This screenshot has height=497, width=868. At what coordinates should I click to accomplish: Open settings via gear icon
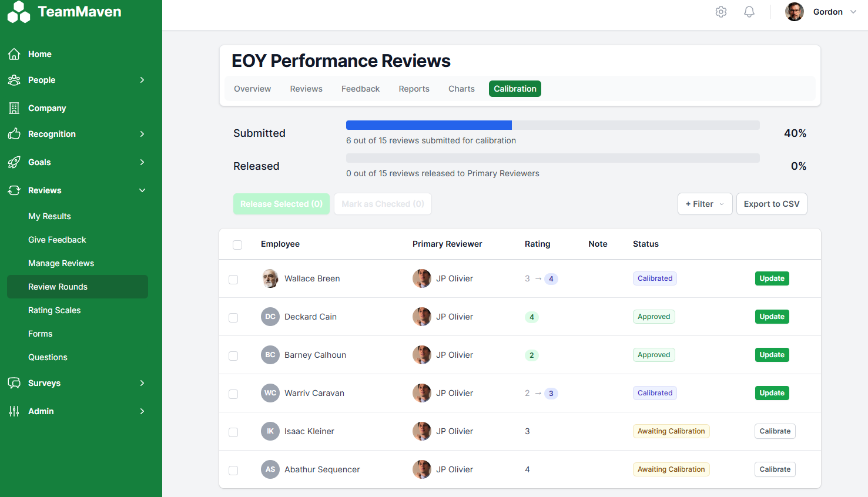pyautogui.click(x=721, y=12)
